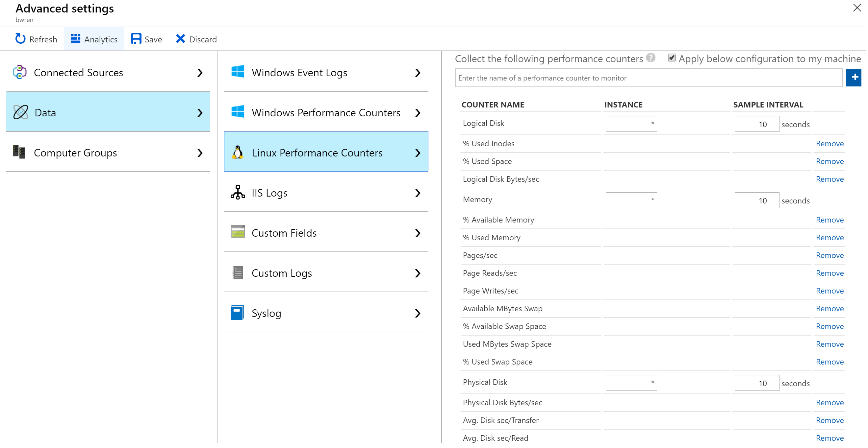Click the Memory sample interval field
The image size is (868, 448).
pyautogui.click(x=756, y=200)
